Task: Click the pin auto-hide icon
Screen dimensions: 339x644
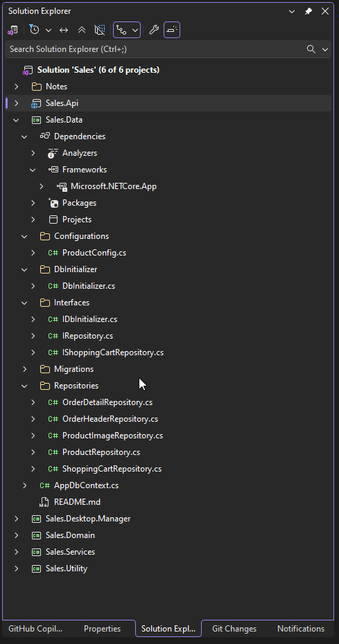Action: coord(308,12)
